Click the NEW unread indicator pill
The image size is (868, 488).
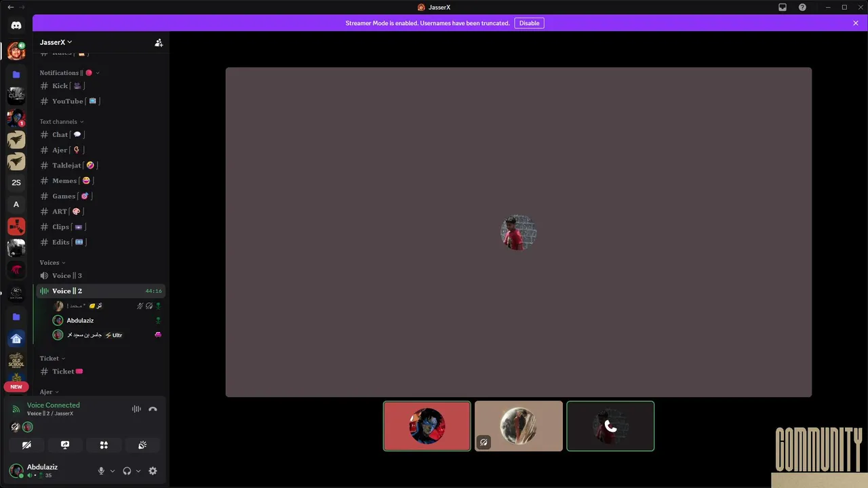click(x=16, y=387)
